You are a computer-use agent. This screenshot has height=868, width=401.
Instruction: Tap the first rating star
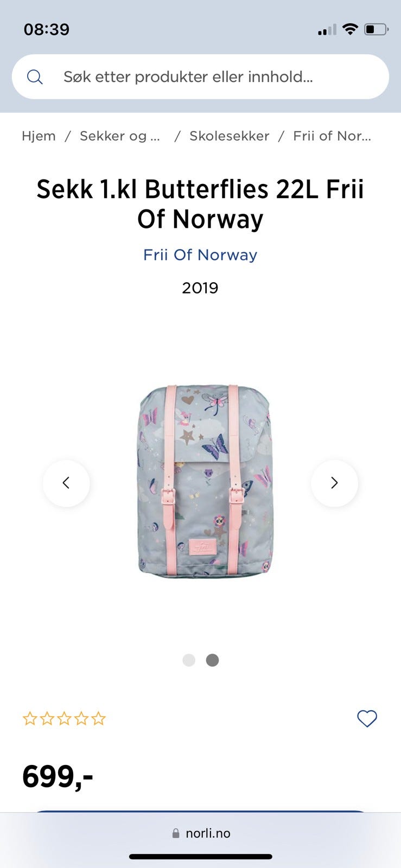click(30, 719)
